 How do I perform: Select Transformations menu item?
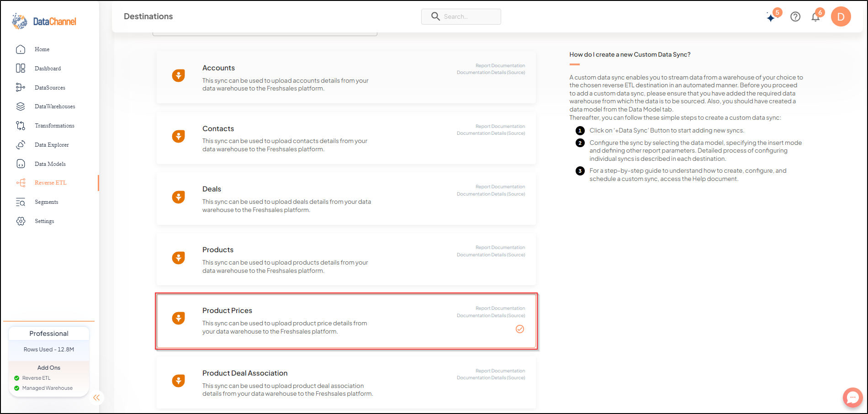(54, 126)
